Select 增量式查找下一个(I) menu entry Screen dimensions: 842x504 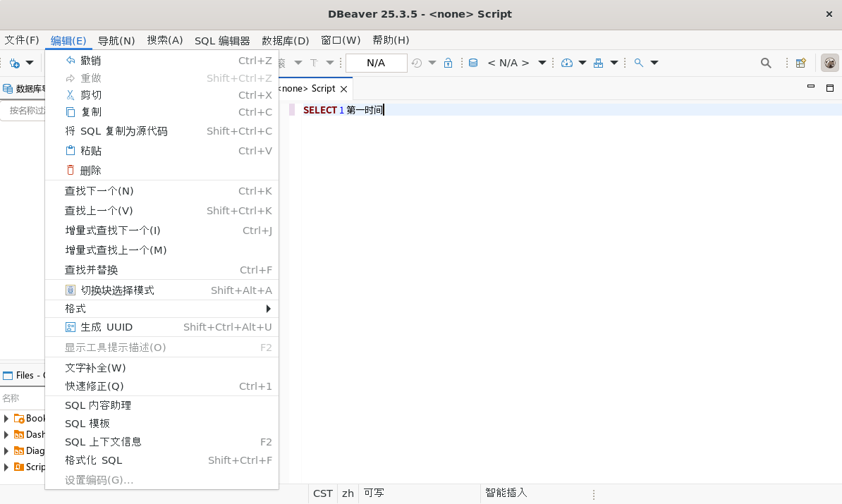161,231
